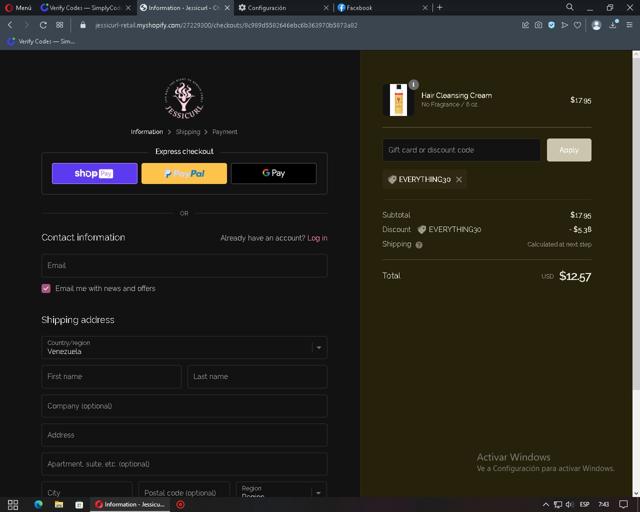Screen dimensions: 640x512
Task: Click the Company (optional) field
Action: pyautogui.click(x=184, y=406)
